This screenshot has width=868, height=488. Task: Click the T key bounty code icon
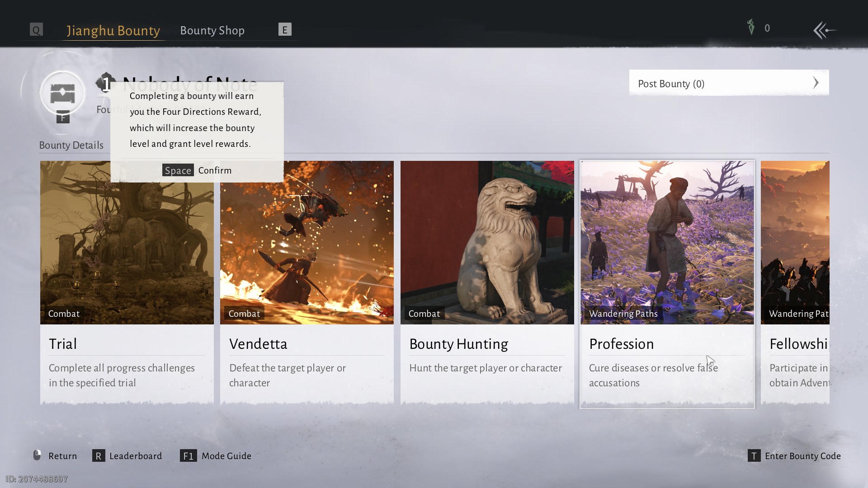[x=754, y=455]
